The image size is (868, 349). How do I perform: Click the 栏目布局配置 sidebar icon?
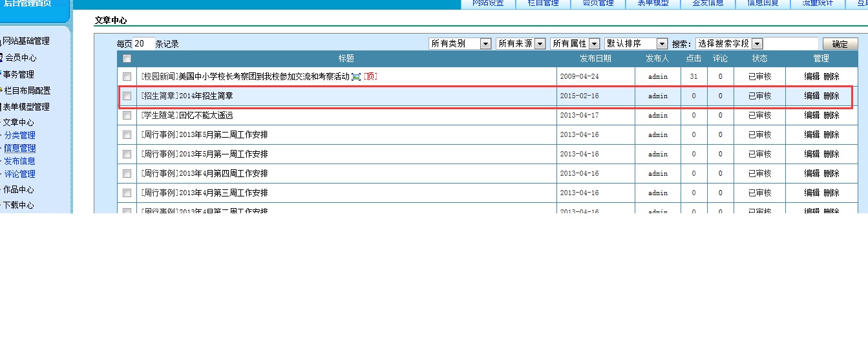[x=1, y=90]
